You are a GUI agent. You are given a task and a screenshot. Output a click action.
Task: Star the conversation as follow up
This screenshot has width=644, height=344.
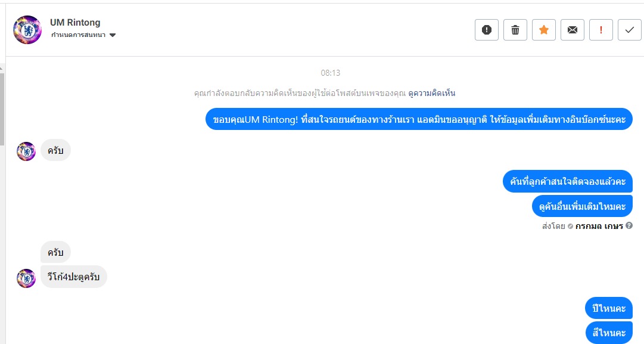(544, 30)
